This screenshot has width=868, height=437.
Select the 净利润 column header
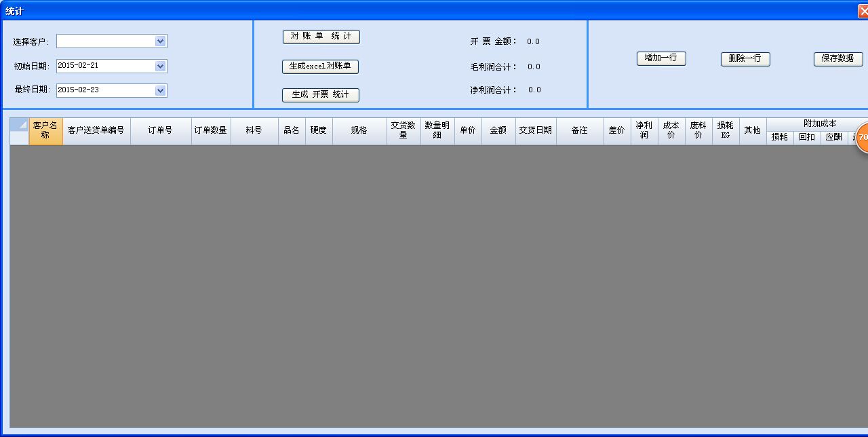pos(644,130)
